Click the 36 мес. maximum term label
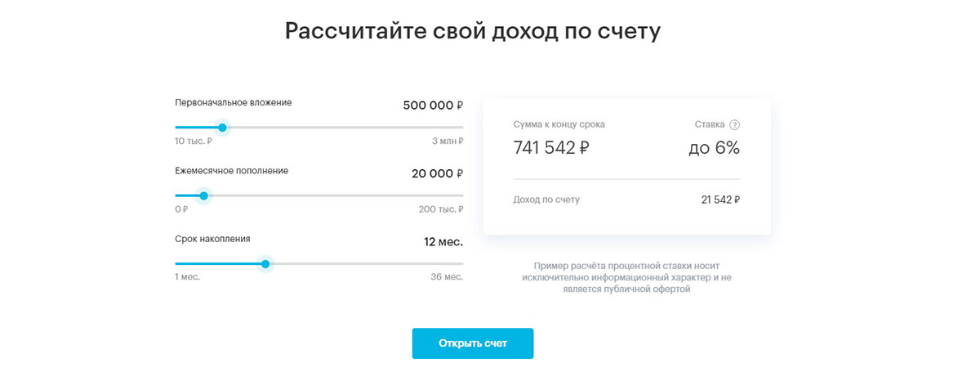Image resolution: width=980 pixels, height=368 pixels. click(447, 276)
